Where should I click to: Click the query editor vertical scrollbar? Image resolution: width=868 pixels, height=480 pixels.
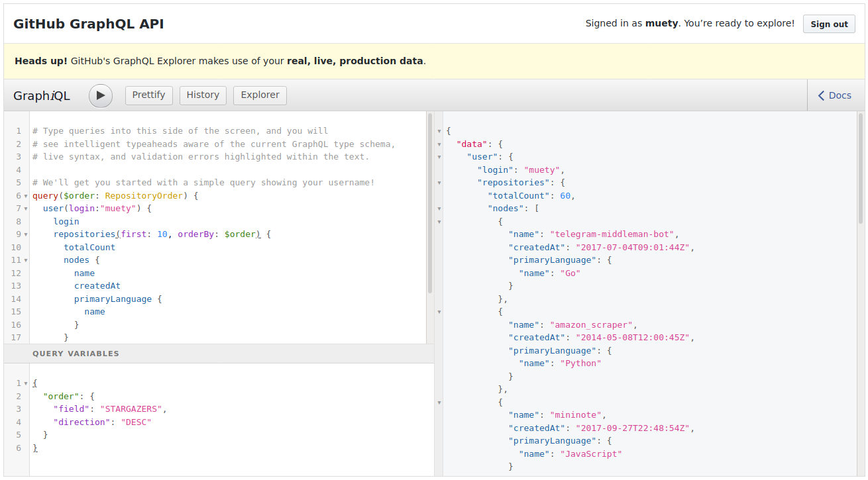click(x=430, y=203)
